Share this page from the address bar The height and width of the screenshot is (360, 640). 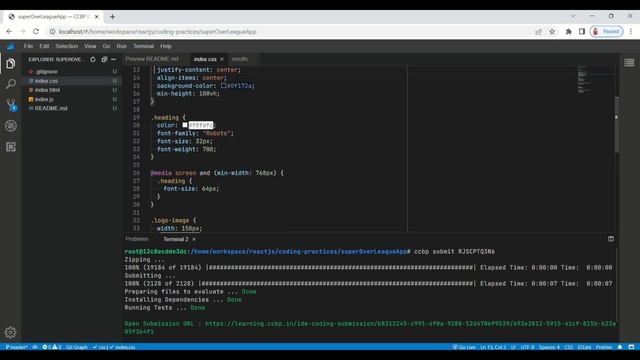(x=538, y=31)
